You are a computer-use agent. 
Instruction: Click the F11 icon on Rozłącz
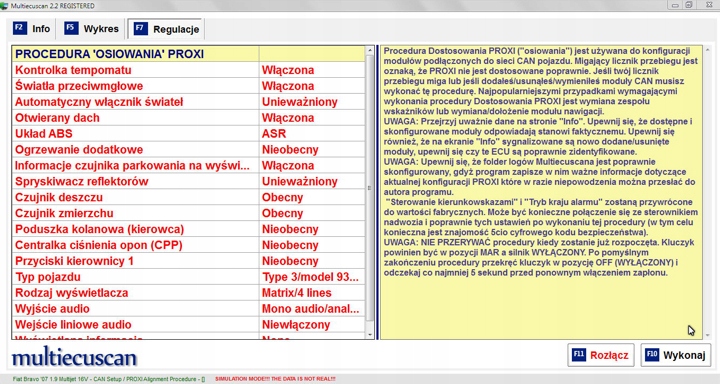point(579,355)
